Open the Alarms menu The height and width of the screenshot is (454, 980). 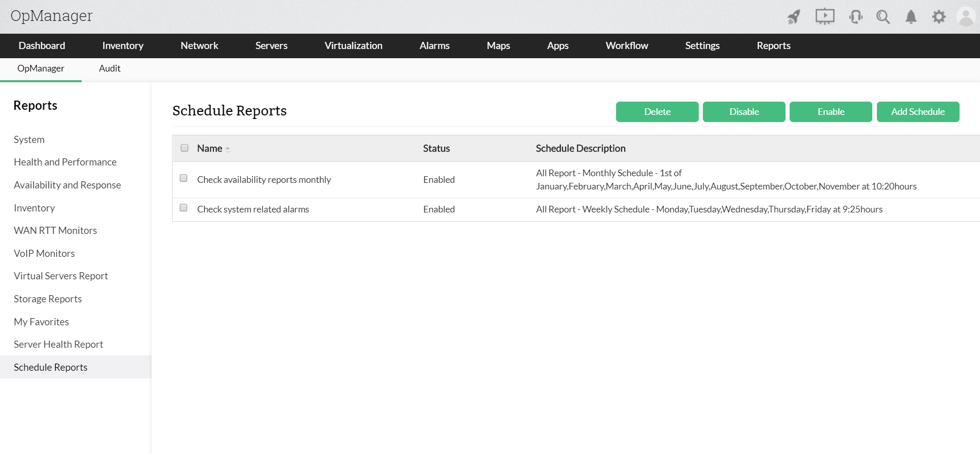[434, 45]
